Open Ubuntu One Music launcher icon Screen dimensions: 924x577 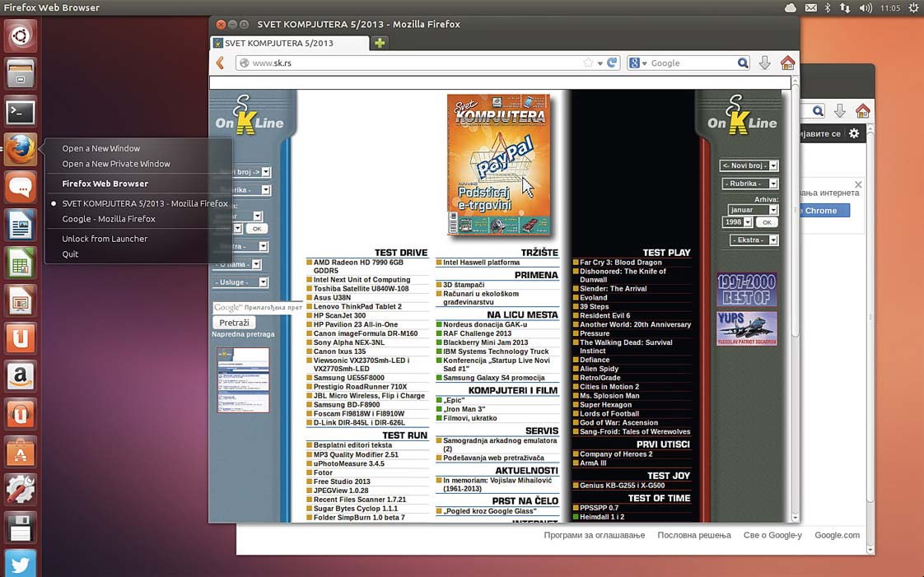(x=21, y=414)
